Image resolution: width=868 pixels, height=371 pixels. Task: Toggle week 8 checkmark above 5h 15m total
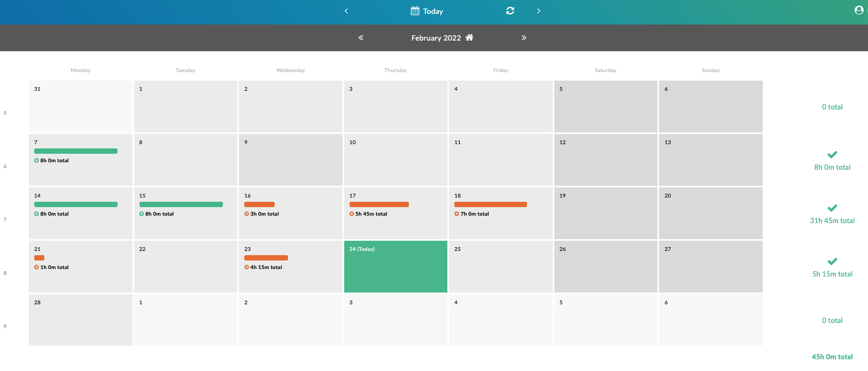[832, 262]
